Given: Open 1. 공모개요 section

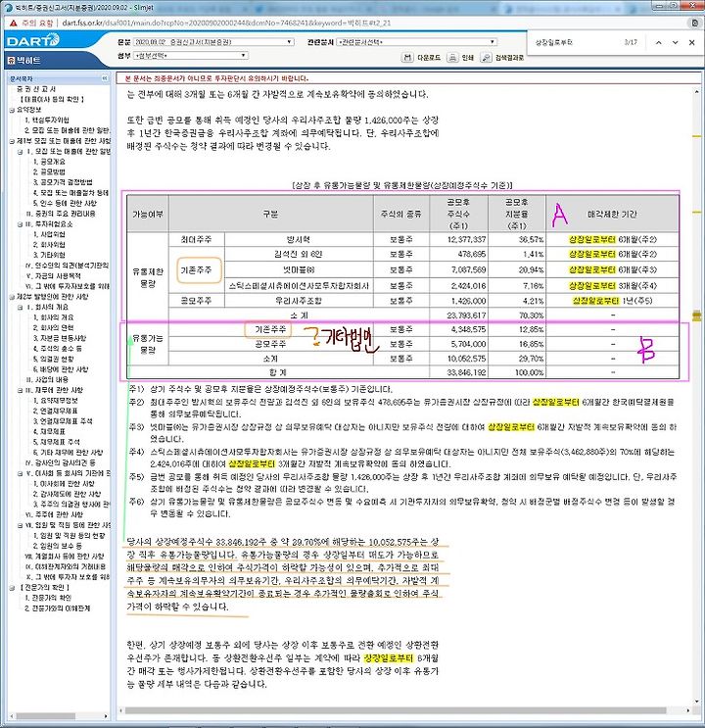Looking at the screenshot, I should coord(49,162).
